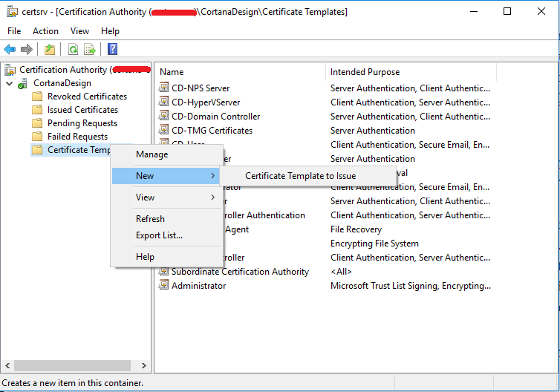Click the Administrator template icon

click(163, 285)
